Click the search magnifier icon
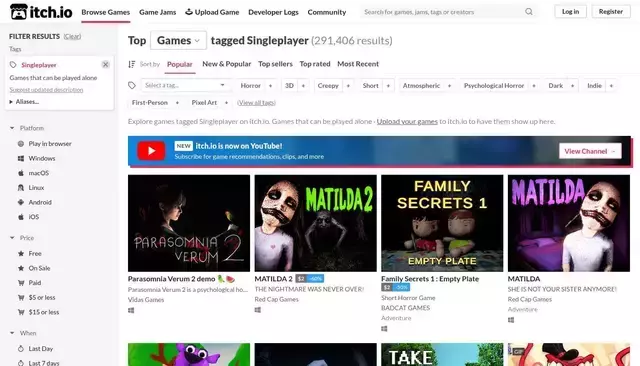Image resolution: width=640 pixels, height=366 pixels. coord(529,12)
